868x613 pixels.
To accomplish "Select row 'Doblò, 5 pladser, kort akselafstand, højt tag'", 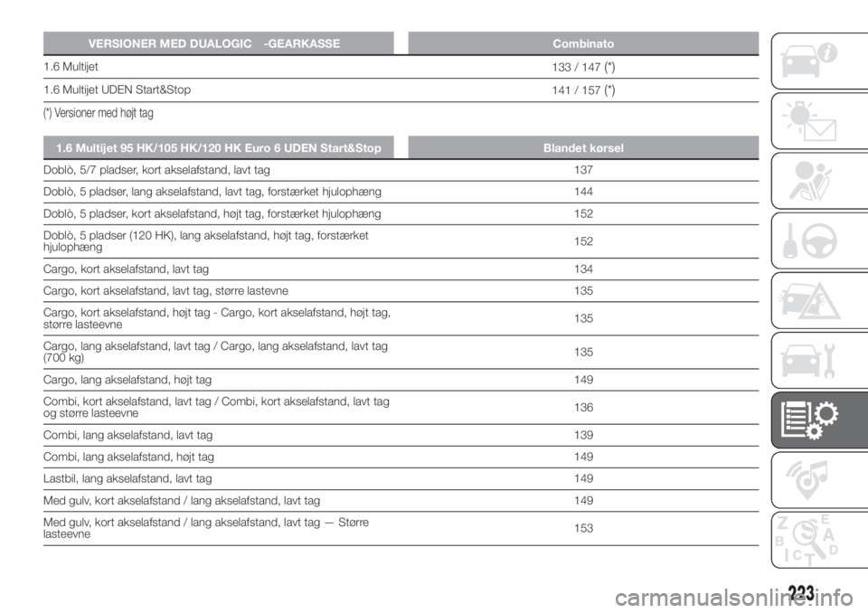I will pos(401,213).
